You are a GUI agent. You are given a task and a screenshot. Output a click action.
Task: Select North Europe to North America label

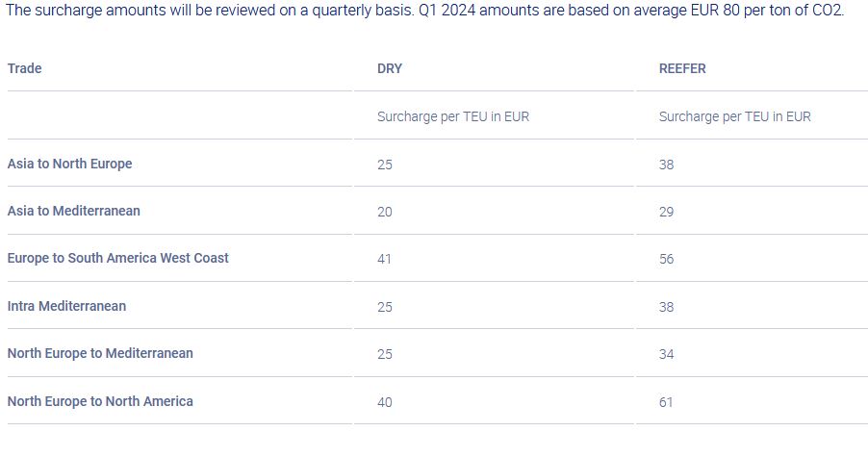point(100,401)
